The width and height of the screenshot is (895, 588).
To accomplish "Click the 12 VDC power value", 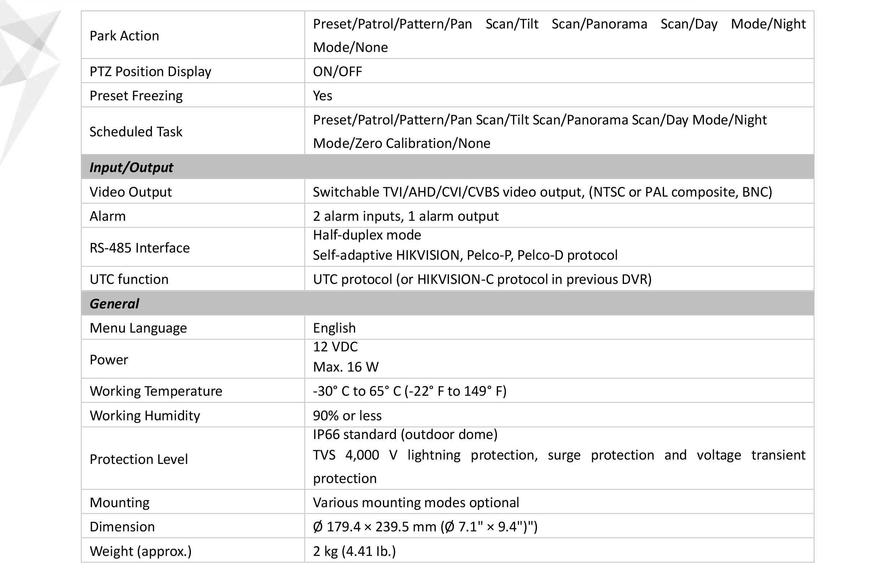I will tap(335, 347).
